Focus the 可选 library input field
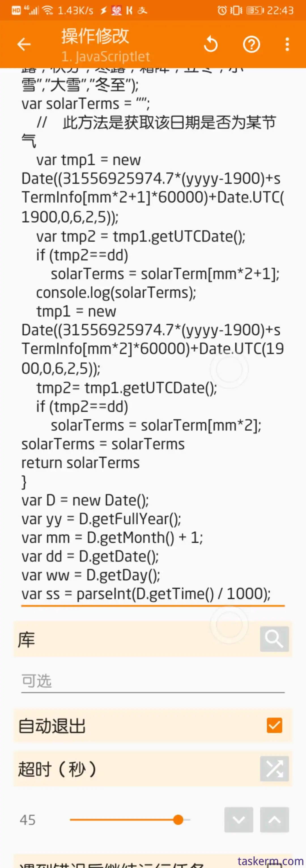 point(152,681)
